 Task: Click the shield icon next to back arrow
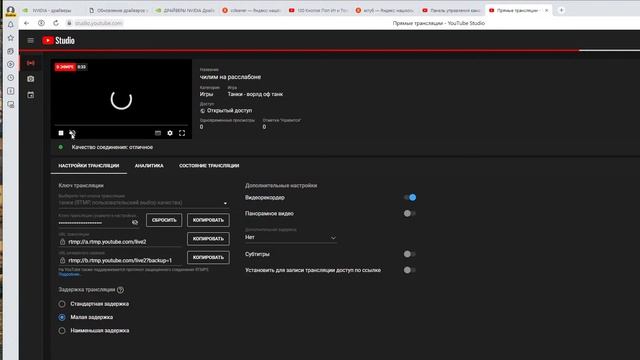[x=41, y=23]
